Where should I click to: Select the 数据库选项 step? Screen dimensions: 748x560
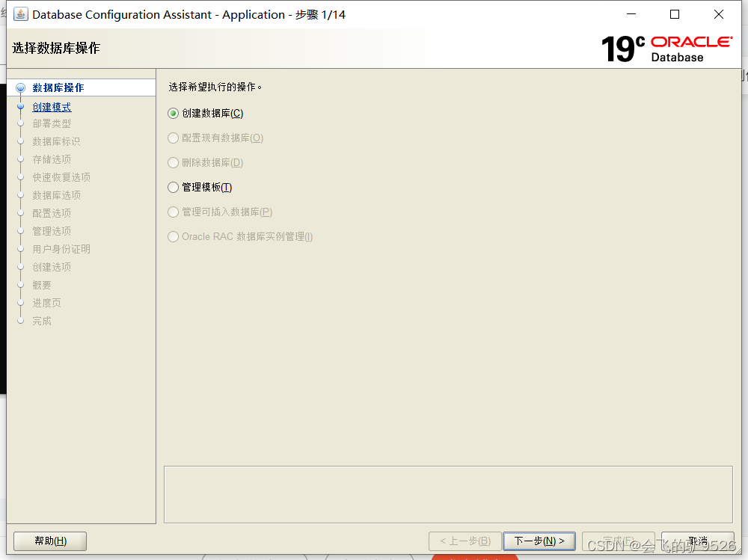[53, 195]
